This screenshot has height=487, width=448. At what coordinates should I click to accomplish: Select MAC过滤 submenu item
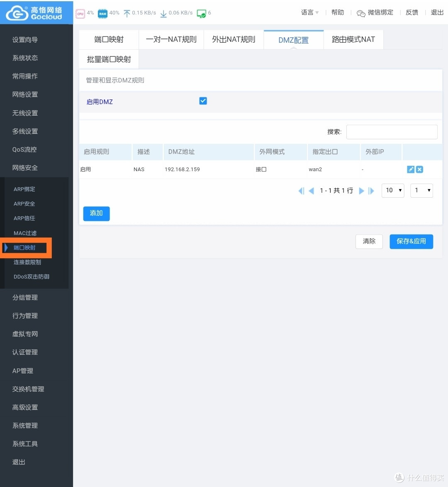pos(25,233)
